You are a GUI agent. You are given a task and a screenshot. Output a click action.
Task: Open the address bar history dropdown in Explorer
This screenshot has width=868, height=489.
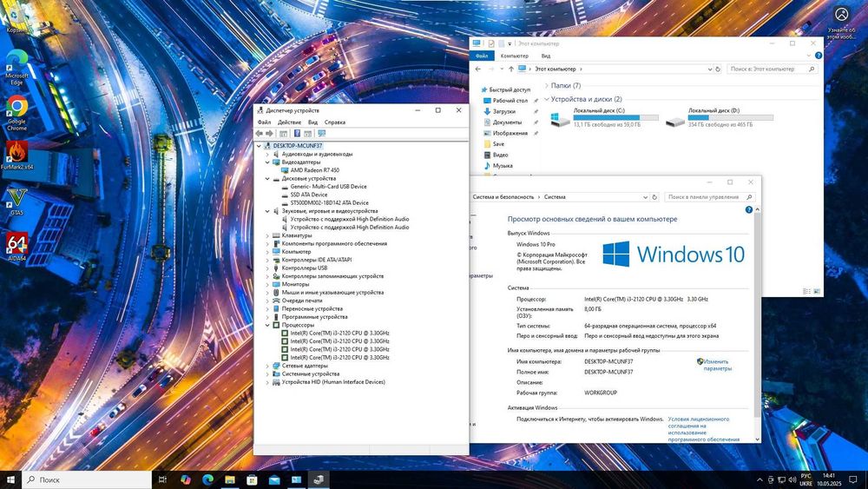[x=710, y=69]
